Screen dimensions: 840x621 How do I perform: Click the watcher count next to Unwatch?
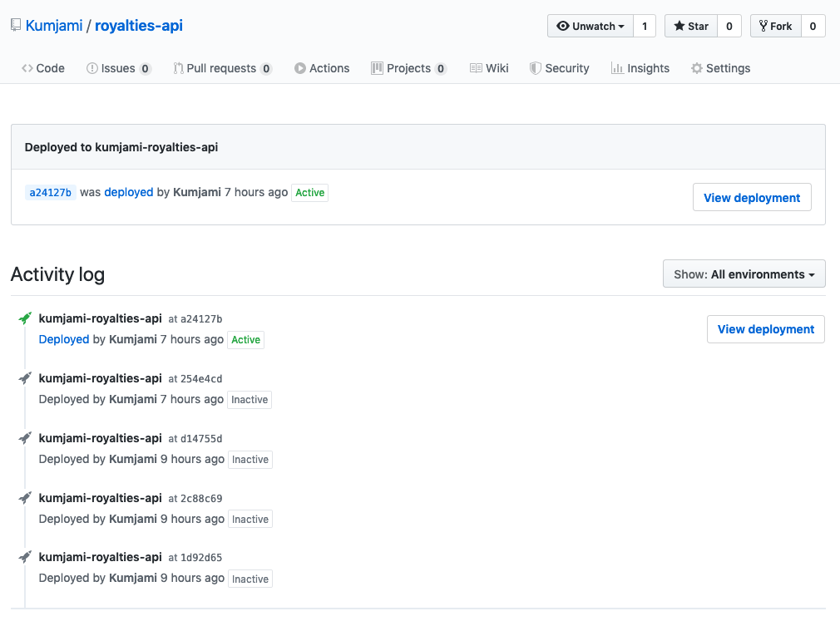click(644, 26)
